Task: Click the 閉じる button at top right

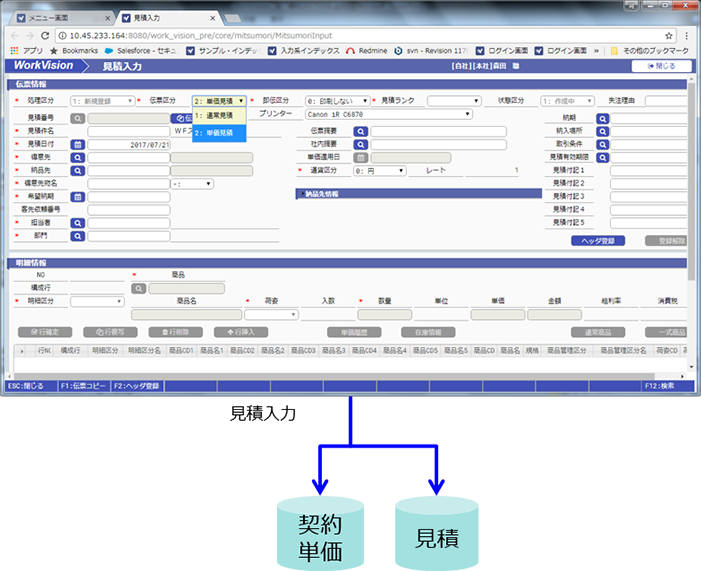Action: [x=661, y=66]
